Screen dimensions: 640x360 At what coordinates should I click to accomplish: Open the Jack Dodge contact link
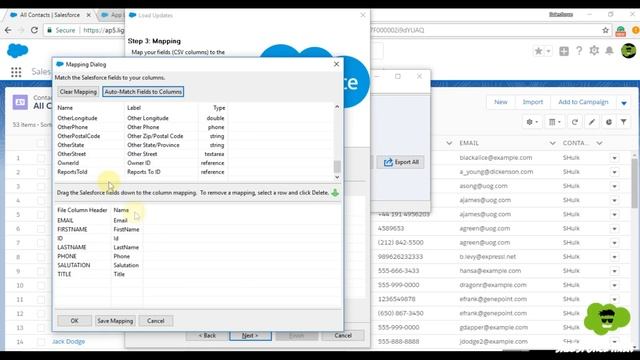point(69,342)
